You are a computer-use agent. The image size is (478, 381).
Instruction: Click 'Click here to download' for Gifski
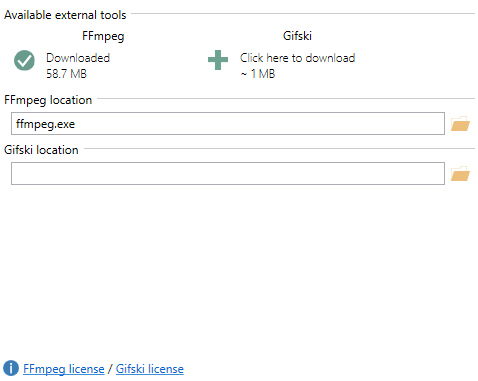tap(297, 58)
